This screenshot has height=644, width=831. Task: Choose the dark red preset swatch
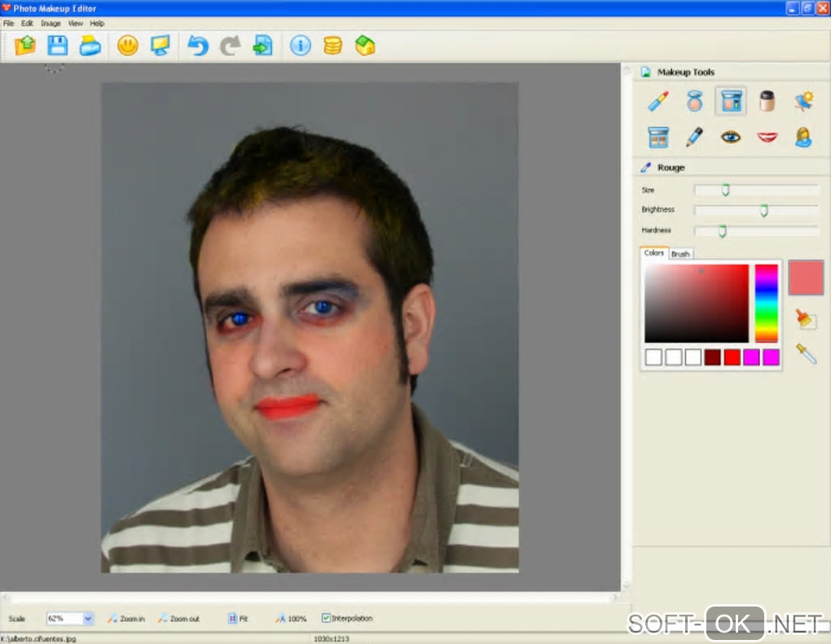point(712,357)
